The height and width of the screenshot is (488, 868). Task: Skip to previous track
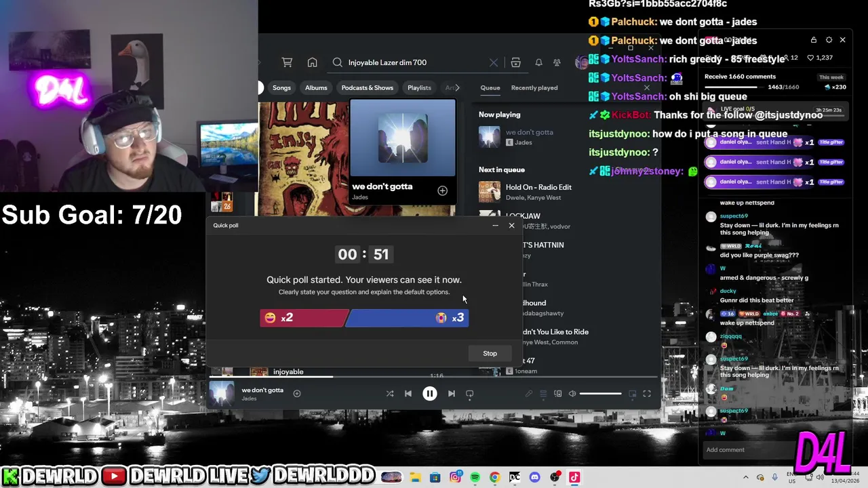[408, 393]
